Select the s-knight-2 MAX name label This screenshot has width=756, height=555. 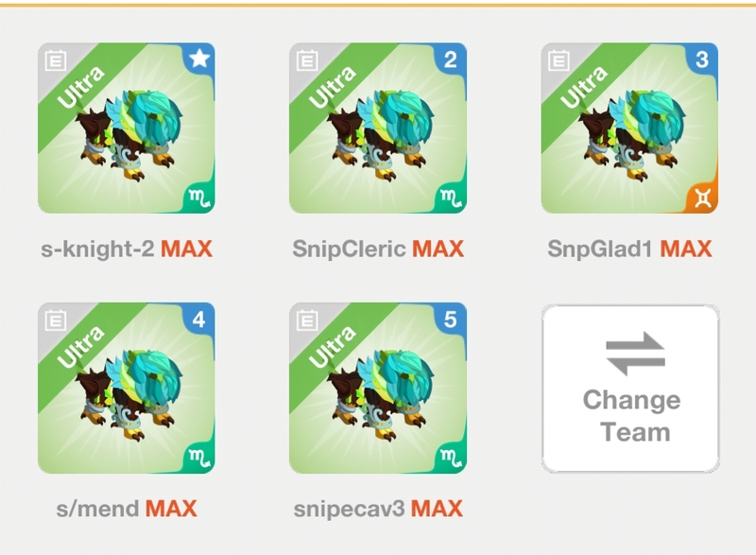(x=127, y=250)
